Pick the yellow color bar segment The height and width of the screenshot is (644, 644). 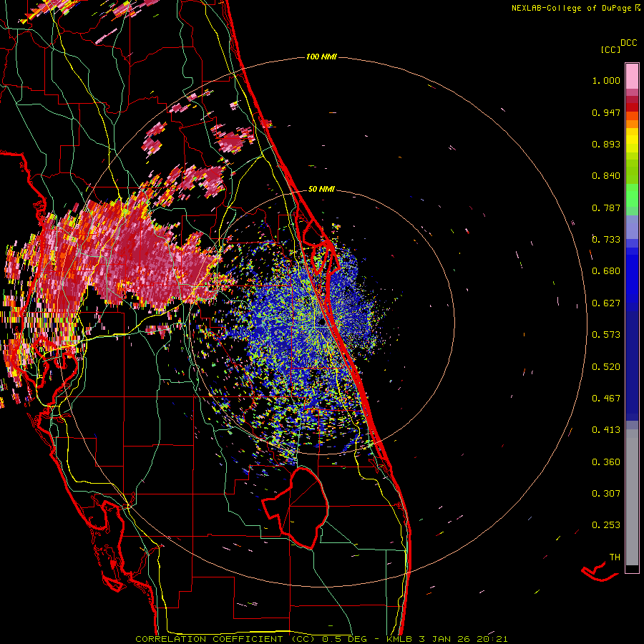632,140
